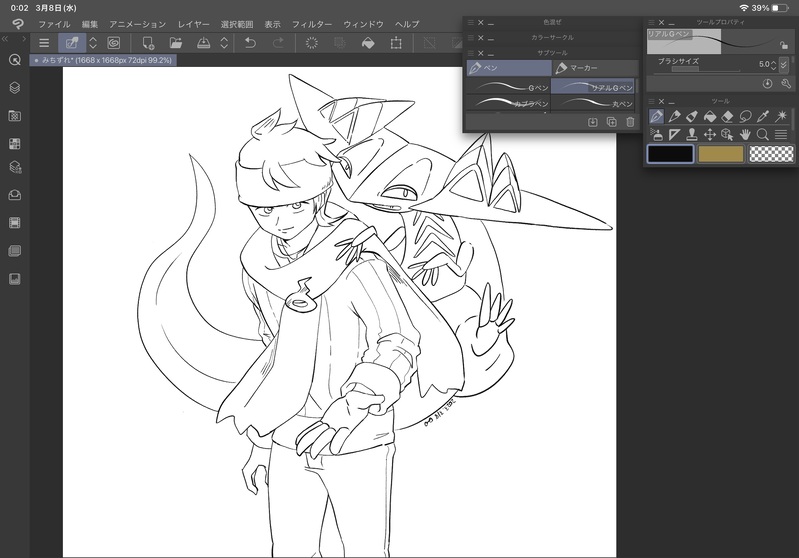The height and width of the screenshot is (558, 799).
Task: Delete the current sub tool with trash icon
Action: [x=630, y=122]
